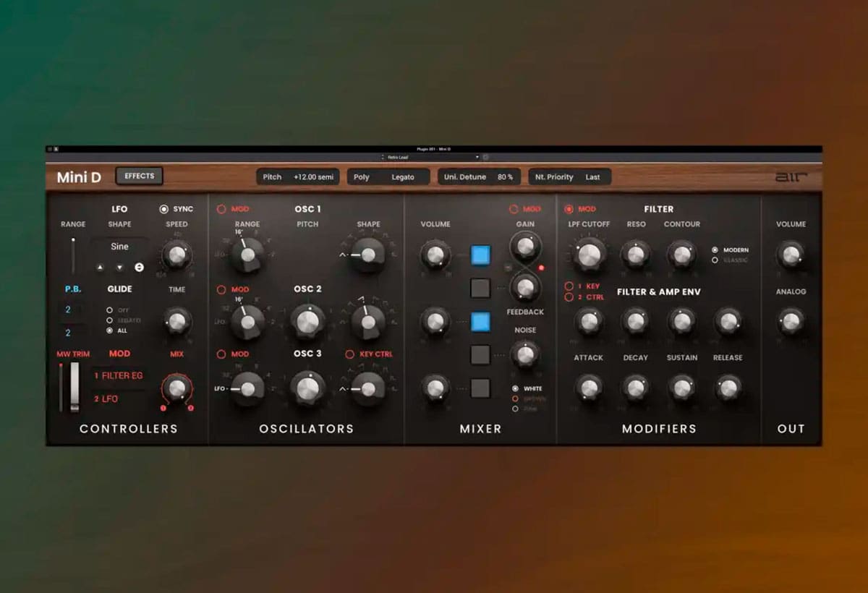The height and width of the screenshot is (593, 868).
Task: Set Glide mode to ALL
Action: (109, 330)
